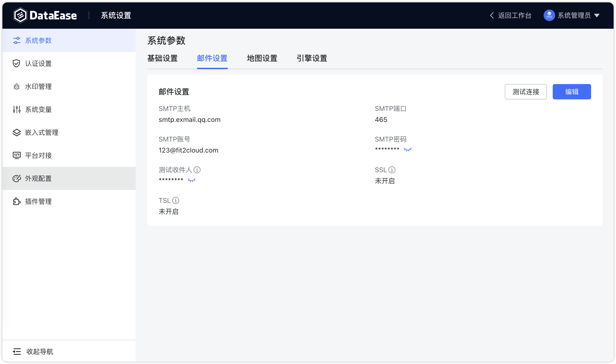
Task: Open 外观配置 menu item
Action: pos(69,178)
